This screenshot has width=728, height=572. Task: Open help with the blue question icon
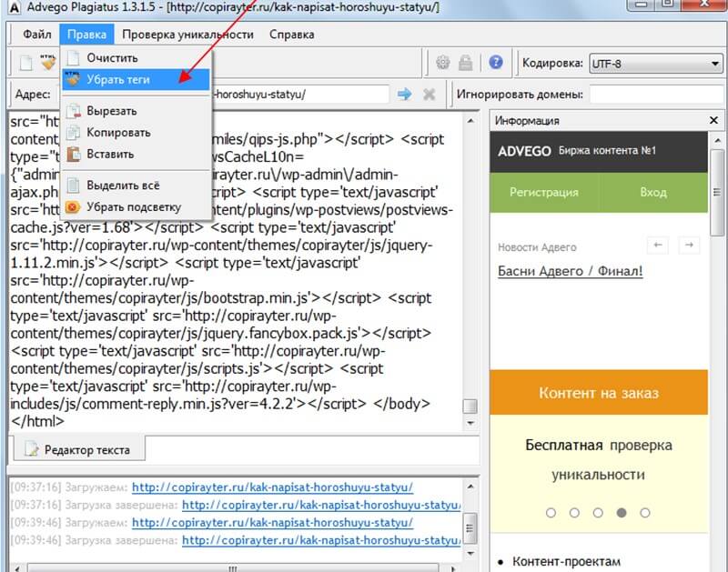click(x=496, y=63)
